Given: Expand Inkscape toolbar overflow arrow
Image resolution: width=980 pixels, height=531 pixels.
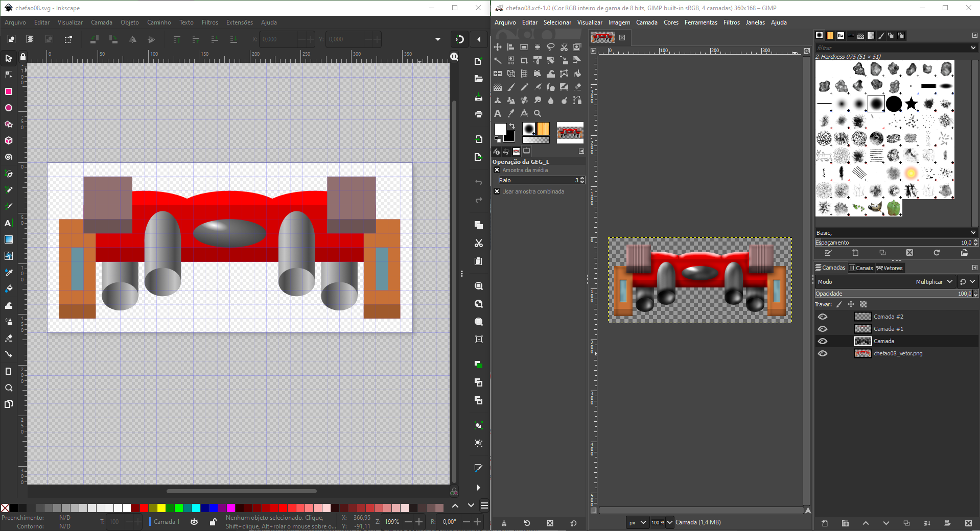Looking at the screenshot, I should (x=438, y=39).
